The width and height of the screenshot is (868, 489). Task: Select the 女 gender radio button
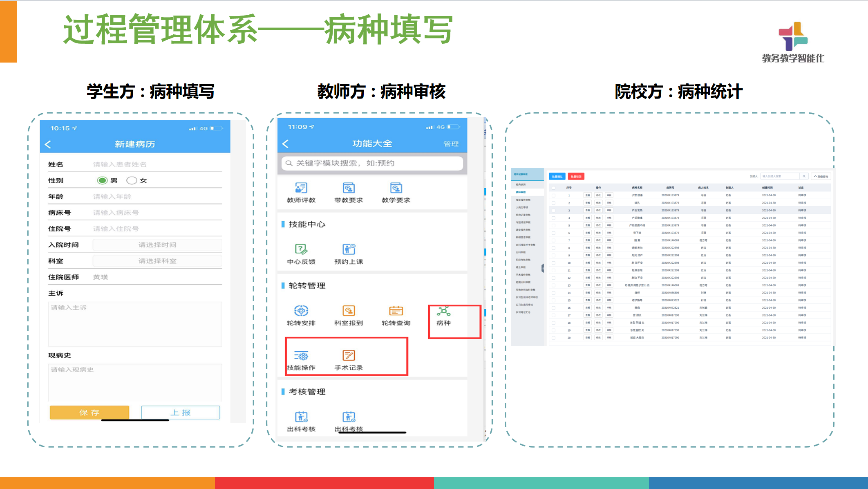pos(132,180)
